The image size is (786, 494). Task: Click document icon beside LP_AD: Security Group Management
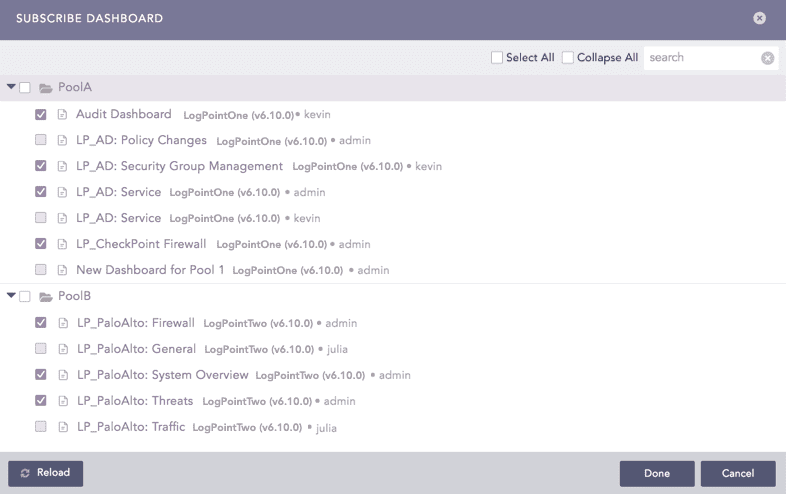point(62,167)
